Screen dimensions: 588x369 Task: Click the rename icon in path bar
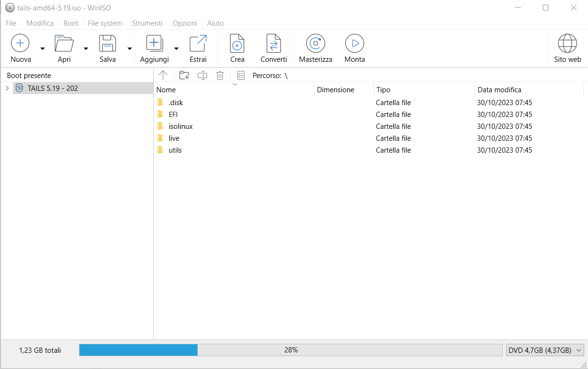point(202,75)
